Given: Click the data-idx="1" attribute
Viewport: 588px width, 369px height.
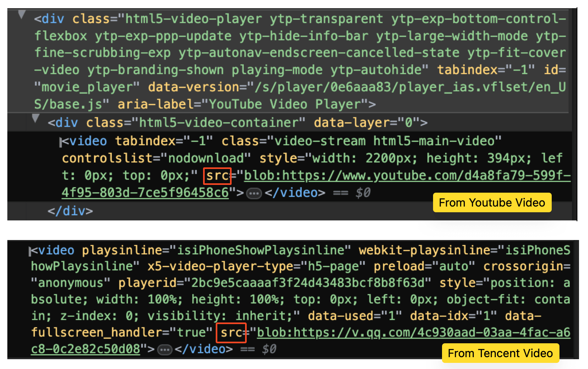Looking at the screenshot, I should 453,316.
